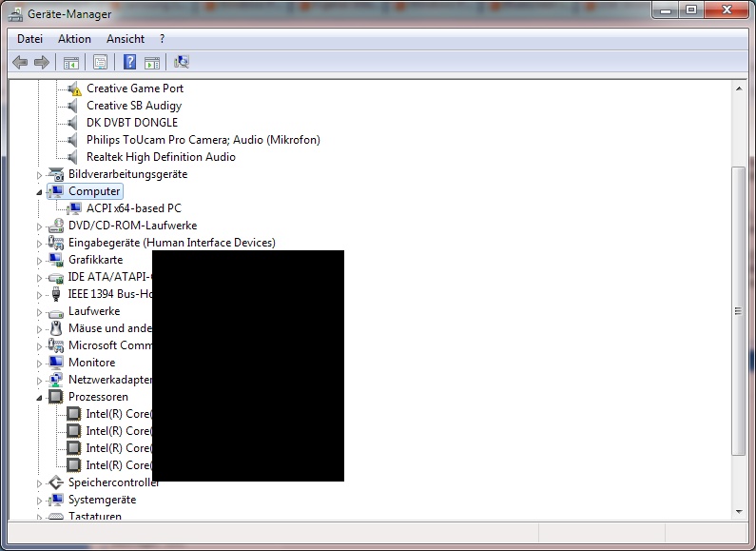
Task: Expand the Netzwerkadapter node
Action: [40, 381]
